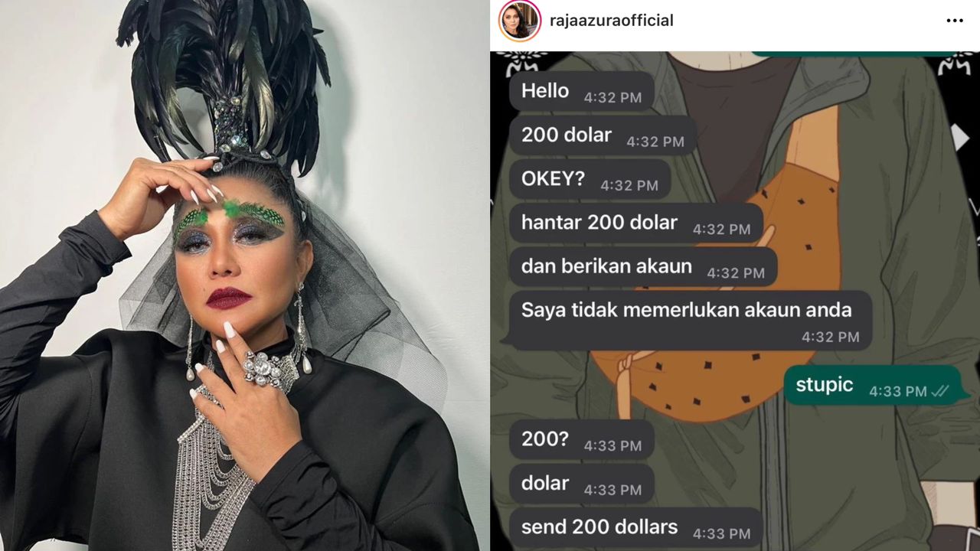Click the white arrow at chat's right edge

point(960,137)
